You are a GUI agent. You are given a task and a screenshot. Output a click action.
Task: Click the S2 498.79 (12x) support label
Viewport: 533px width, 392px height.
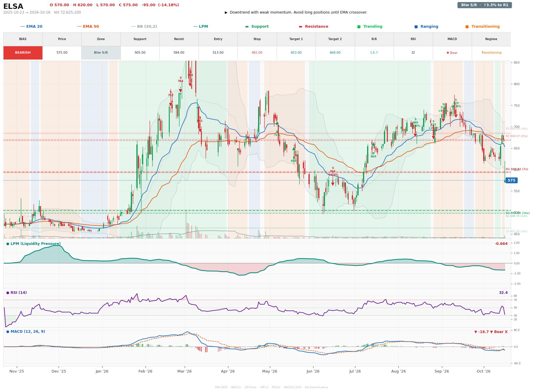pos(517,216)
